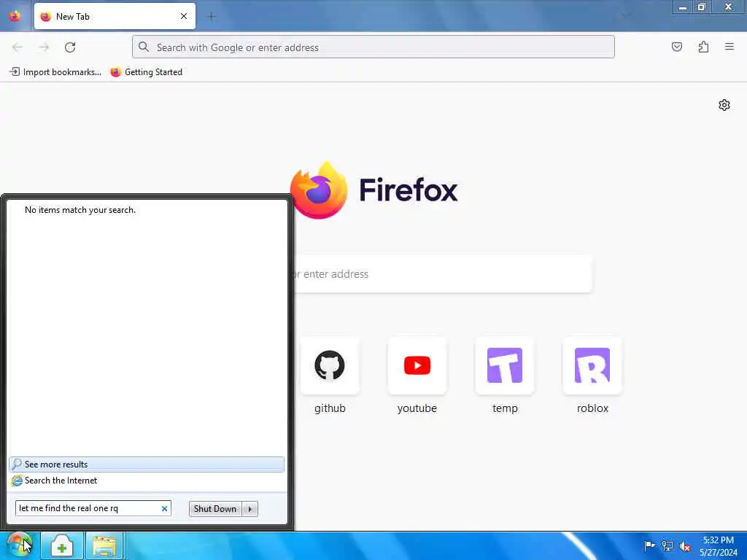Clear the Start menu search text

coord(164,508)
